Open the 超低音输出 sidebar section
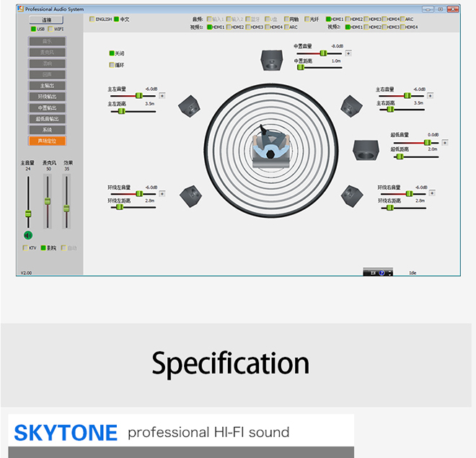This screenshot has height=458, width=476. (x=48, y=119)
